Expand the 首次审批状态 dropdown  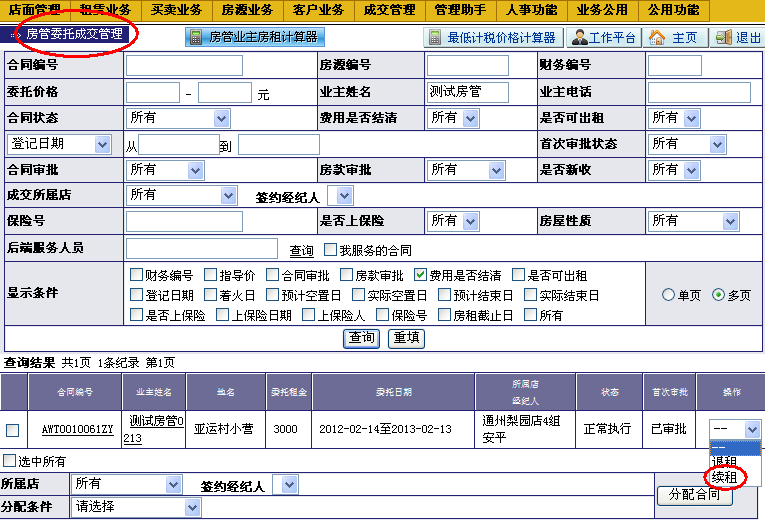pyautogui.click(x=686, y=144)
